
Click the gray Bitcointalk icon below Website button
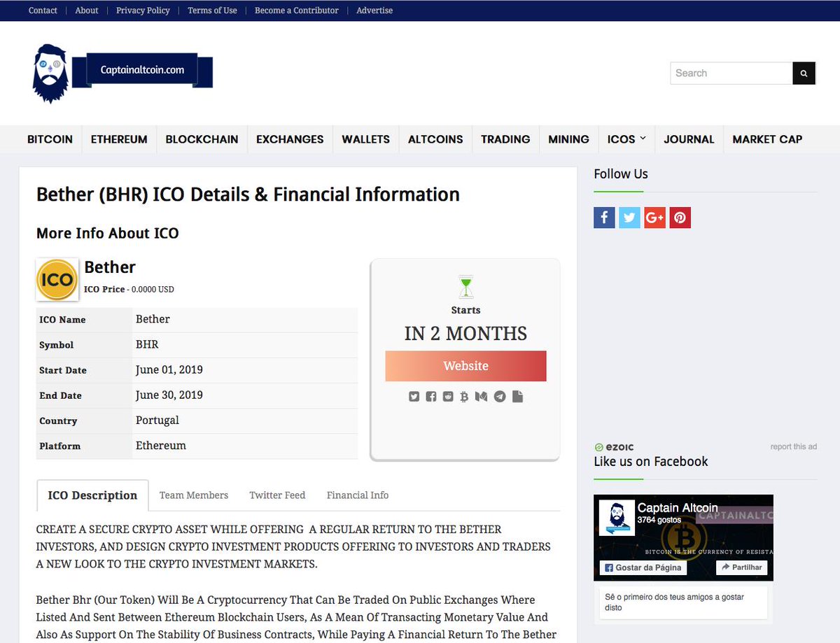tap(464, 397)
